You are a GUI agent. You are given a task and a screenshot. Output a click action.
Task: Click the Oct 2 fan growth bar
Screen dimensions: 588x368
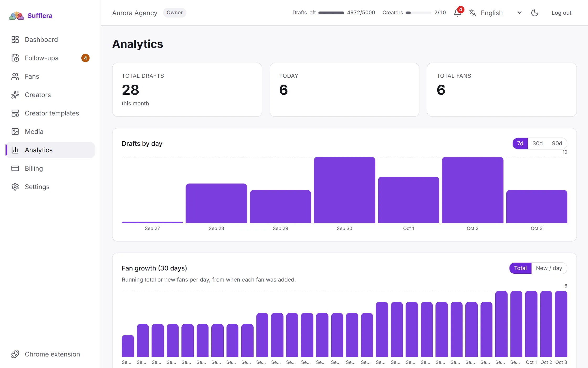[x=546, y=324]
